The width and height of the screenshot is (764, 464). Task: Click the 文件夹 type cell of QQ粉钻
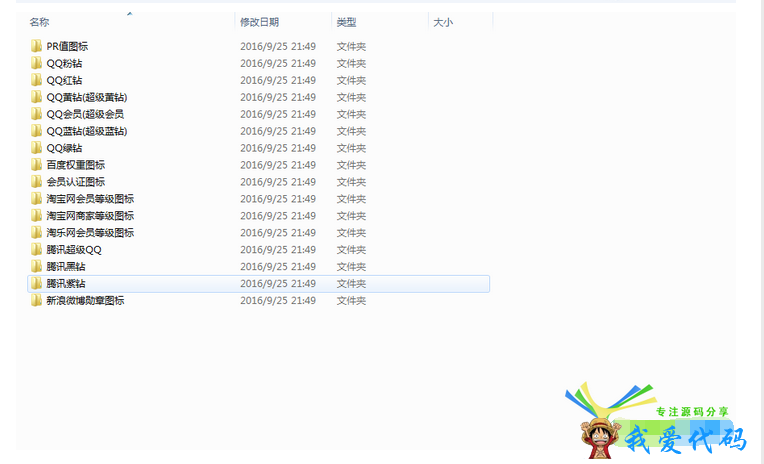(351, 63)
